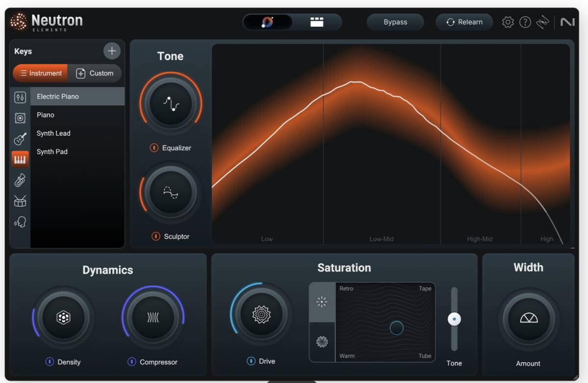Click the Retro corner label
588x383 pixels.
click(x=346, y=288)
